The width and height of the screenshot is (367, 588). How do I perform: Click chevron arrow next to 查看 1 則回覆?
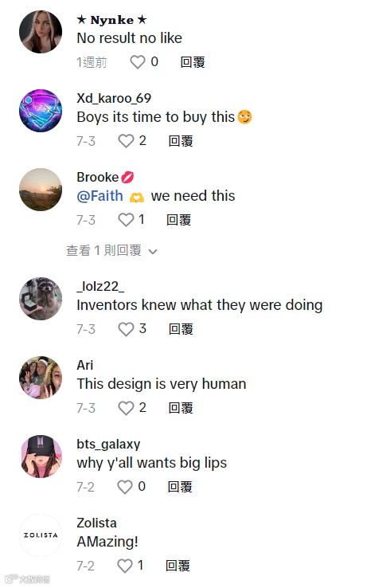[153, 252]
